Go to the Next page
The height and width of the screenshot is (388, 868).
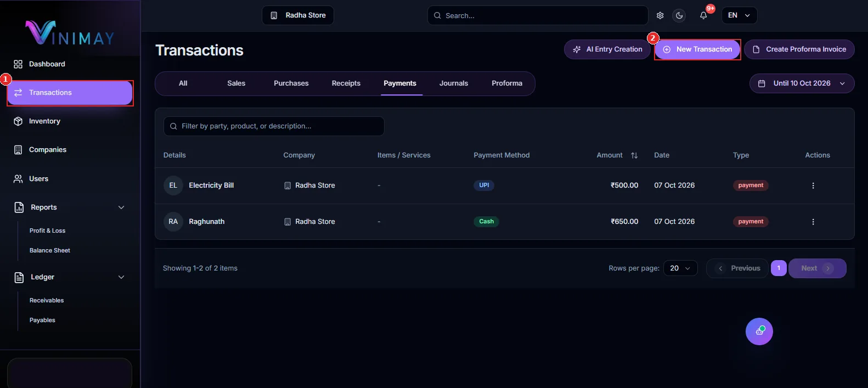(818, 268)
